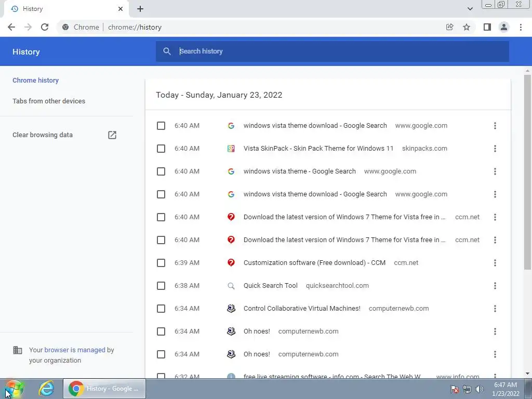The width and height of the screenshot is (532, 399).
Task: Select Chrome history in sidebar
Action: 36,81
